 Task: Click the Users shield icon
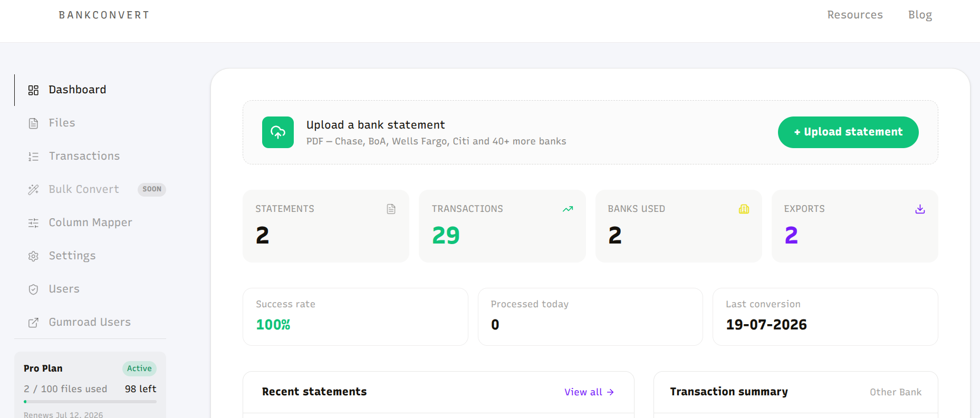click(x=33, y=289)
